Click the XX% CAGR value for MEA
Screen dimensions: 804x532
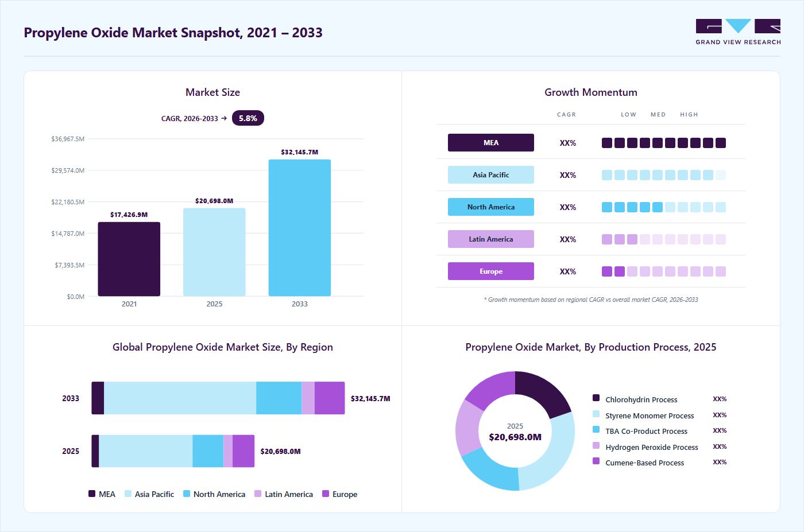pos(568,143)
